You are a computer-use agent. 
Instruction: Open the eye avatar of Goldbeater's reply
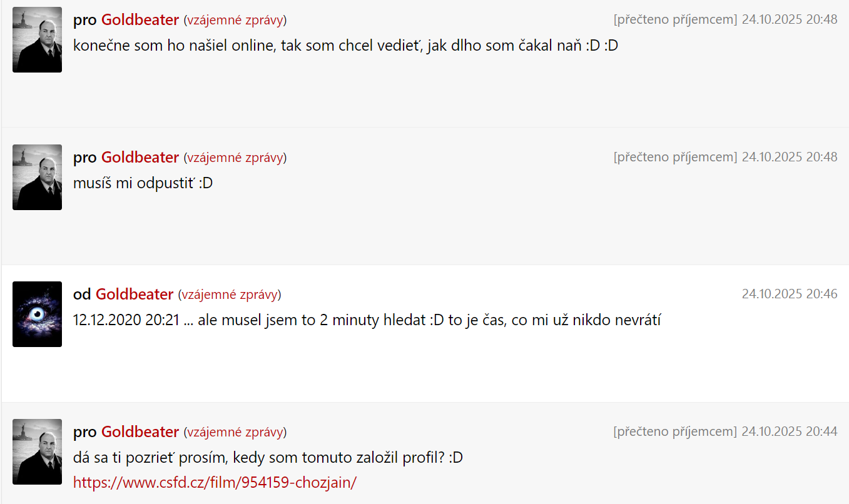coord(37,314)
